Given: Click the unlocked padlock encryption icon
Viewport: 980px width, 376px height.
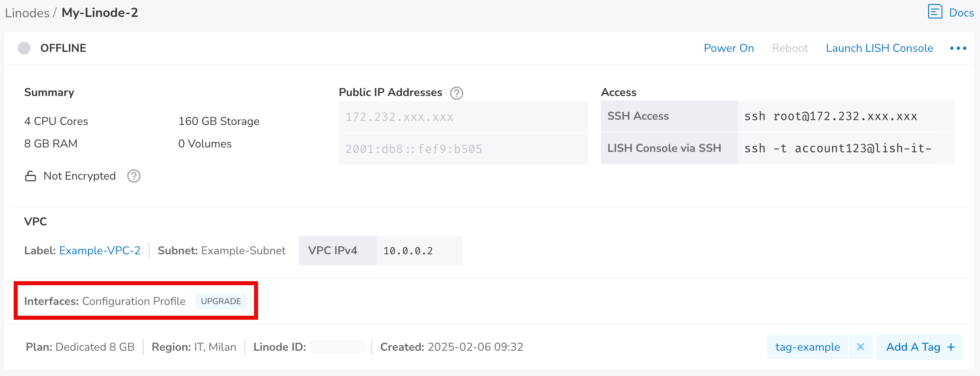Looking at the screenshot, I should tap(31, 176).
